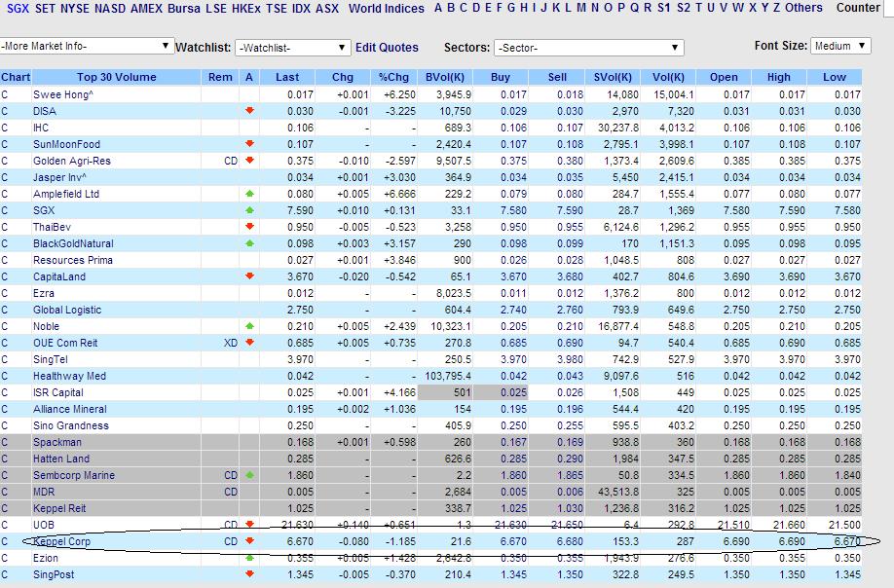
Task: Filter counters by letter K
Action: tap(556, 8)
